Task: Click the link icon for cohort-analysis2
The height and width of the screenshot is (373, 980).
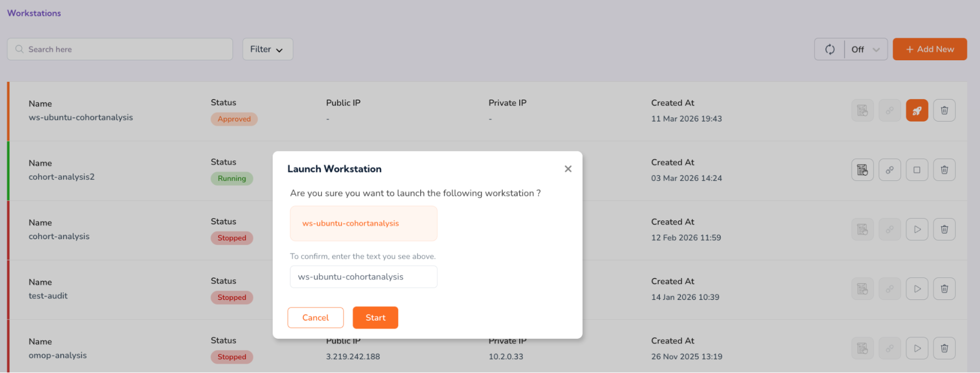Action: 889,170
